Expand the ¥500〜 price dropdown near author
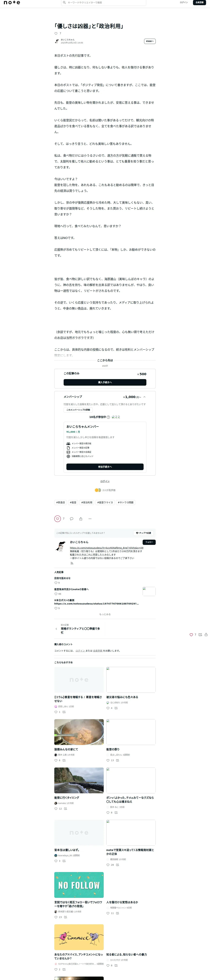Screen dimensions: 210x980 click(150, 41)
